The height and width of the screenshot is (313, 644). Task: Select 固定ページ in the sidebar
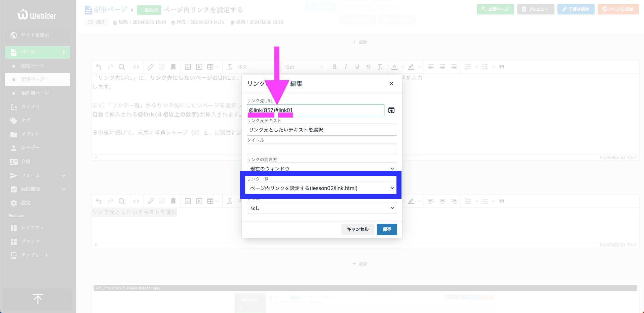[x=33, y=66]
